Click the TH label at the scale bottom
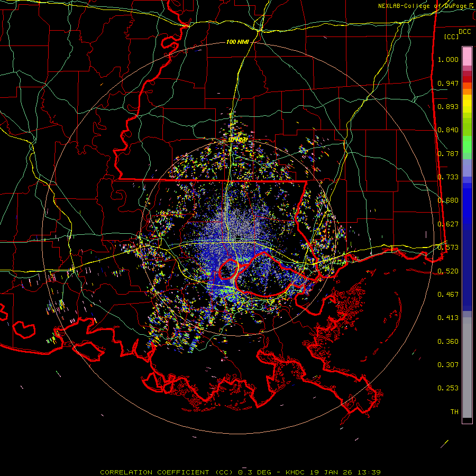Image resolution: width=476 pixels, height=476 pixels. (454, 412)
